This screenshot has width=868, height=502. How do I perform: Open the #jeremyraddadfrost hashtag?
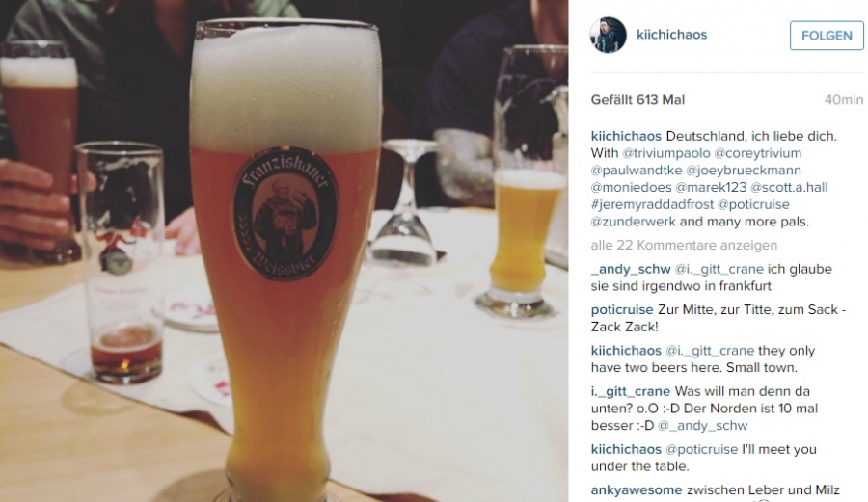pyautogui.click(x=652, y=204)
